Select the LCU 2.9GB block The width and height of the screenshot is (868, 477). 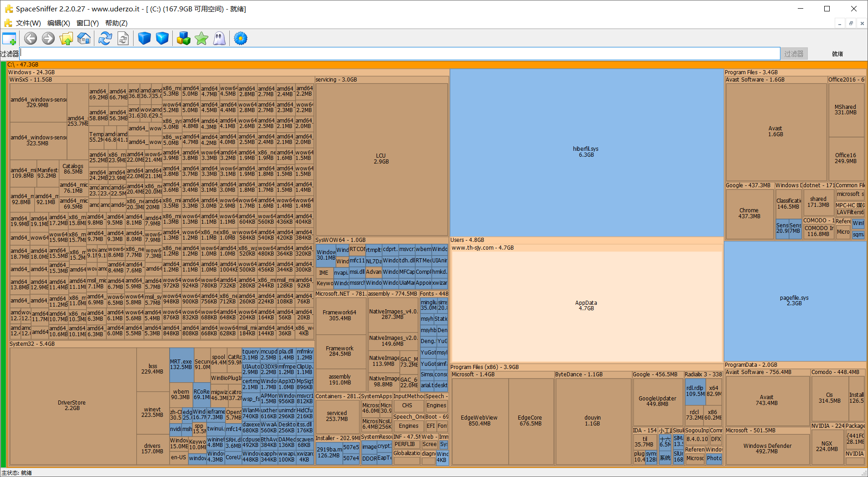[381, 159]
